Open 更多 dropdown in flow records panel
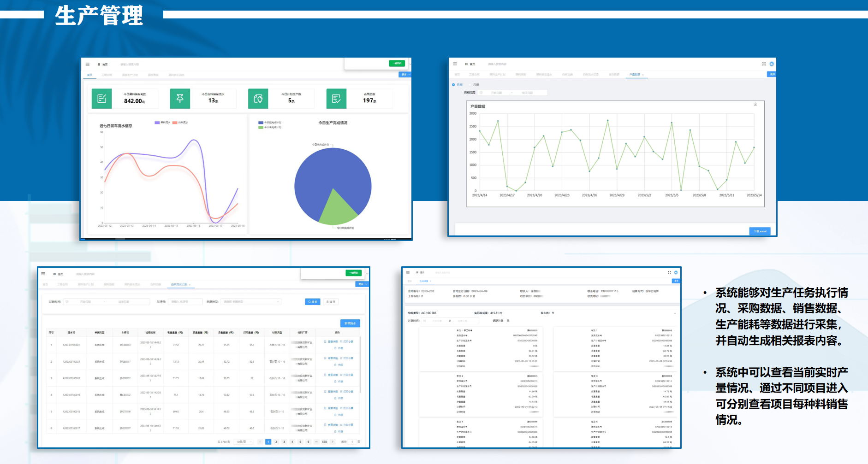The width and height of the screenshot is (868, 464). pyautogui.click(x=362, y=284)
